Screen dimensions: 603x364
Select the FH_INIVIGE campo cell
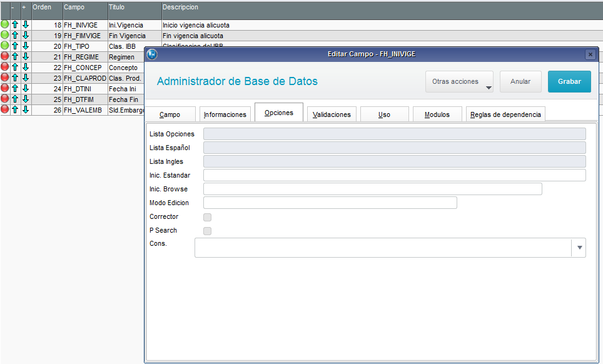click(x=85, y=25)
